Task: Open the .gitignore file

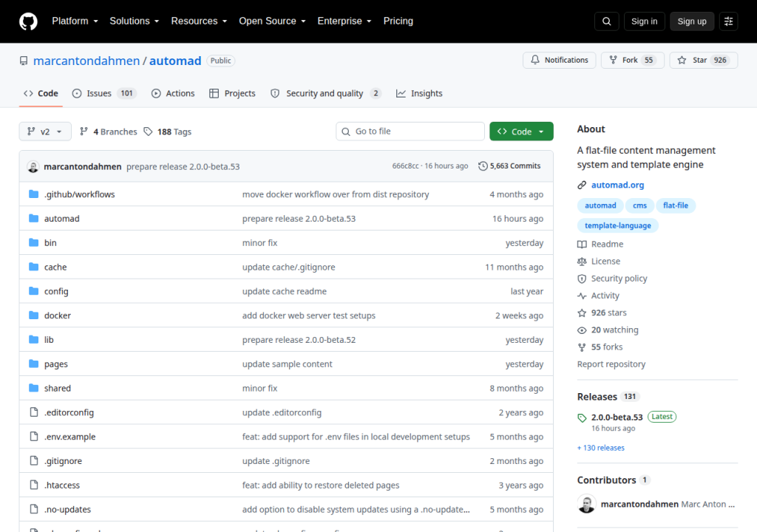Action: (x=63, y=461)
